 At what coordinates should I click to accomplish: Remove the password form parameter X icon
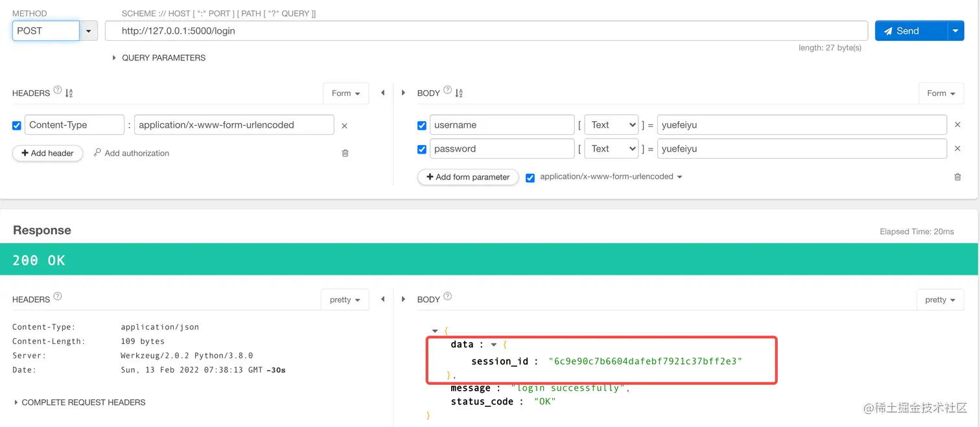[x=957, y=148]
